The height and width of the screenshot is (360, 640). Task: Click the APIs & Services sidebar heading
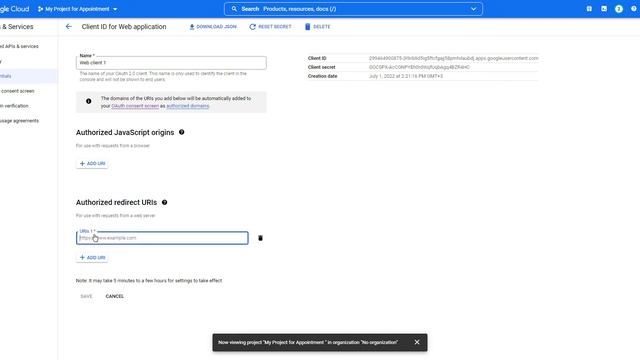click(x=17, y=27)
